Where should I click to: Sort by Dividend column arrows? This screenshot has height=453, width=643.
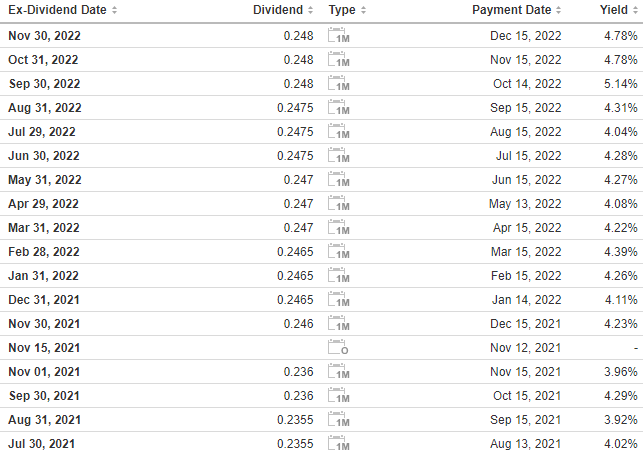click(310, 10)
